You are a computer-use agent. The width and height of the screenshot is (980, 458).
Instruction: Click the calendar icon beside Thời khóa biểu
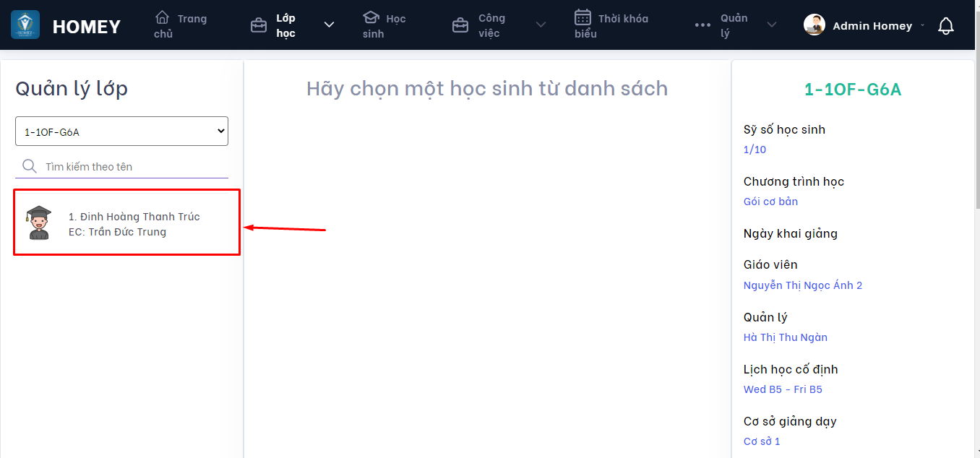[583, 19]
